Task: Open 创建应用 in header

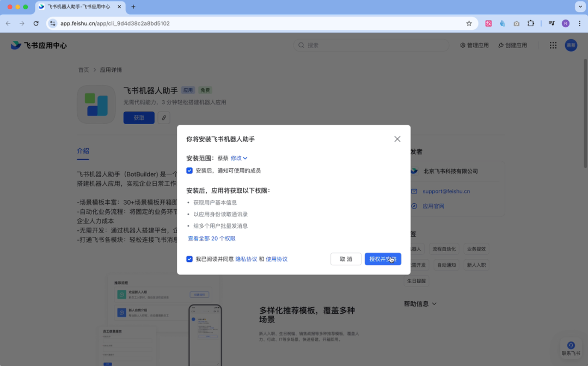Action: [x=513, y=45]
